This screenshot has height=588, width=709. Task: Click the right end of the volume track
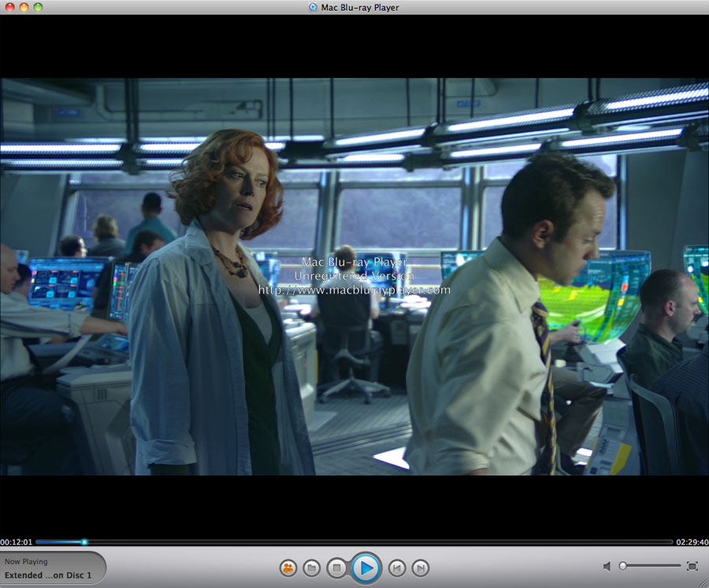(679, 566)
